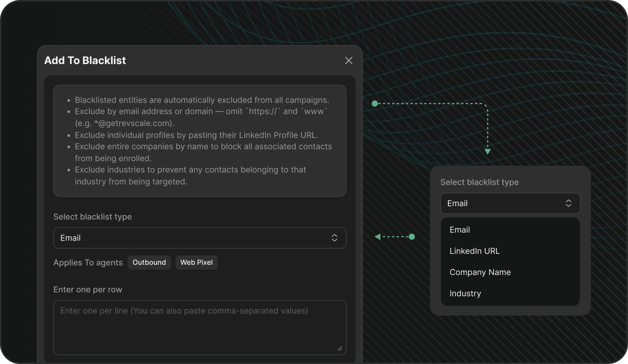The height and width of the screenshot is (364, 628).
Task: Click the textarea resize handle icon
Action: (340, 348)
